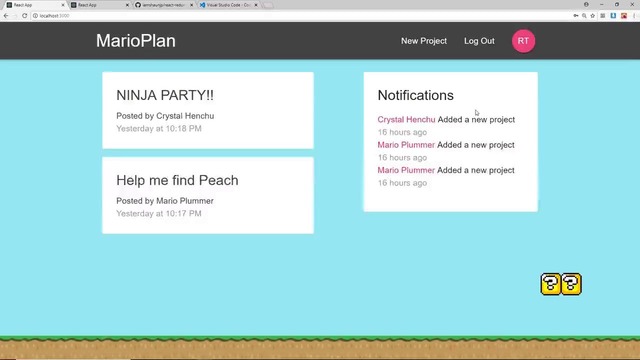Open the Help me find Peach project
The width and height of the screenshot is (640, 360).
pyautogui.click(x=208, y=196)
